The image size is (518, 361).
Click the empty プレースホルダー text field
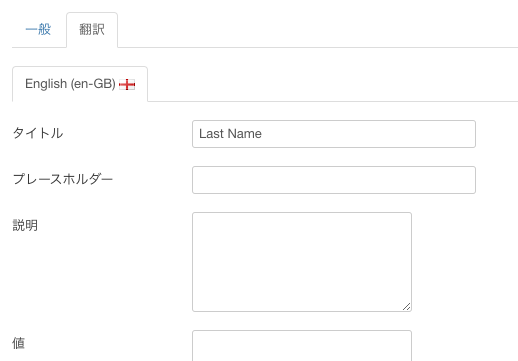click(x=334, y=180)
